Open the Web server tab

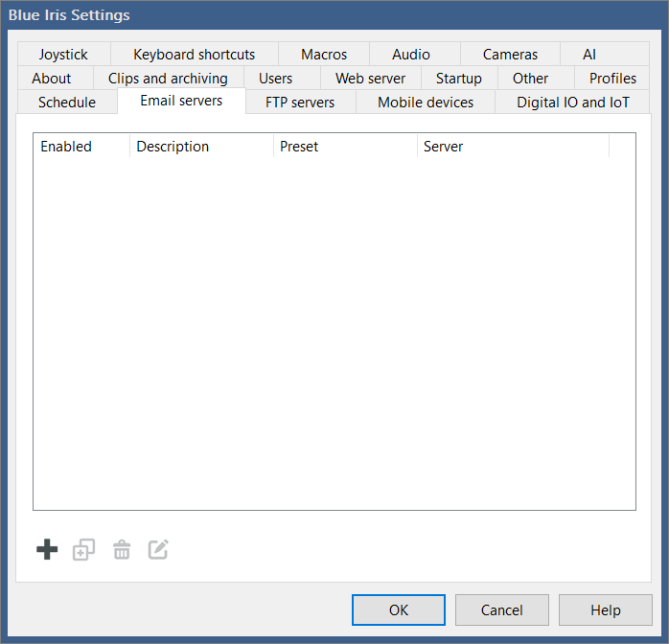point(370,78)
